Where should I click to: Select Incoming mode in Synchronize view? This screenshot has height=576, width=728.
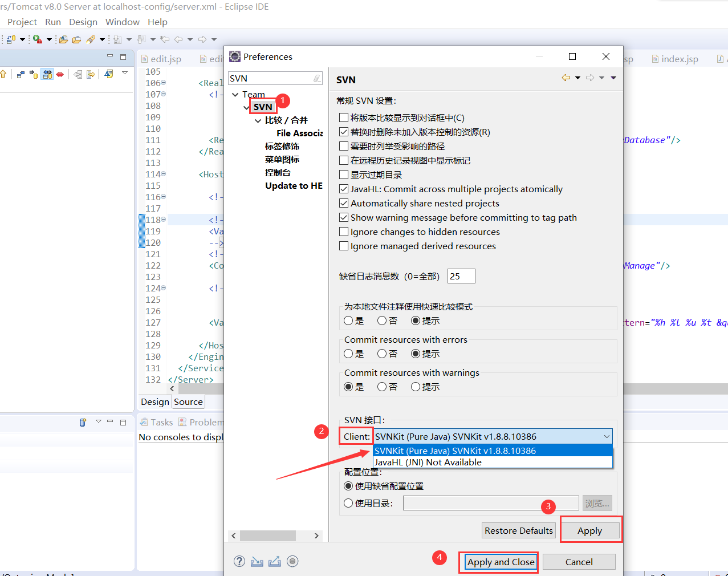(21, 74)
